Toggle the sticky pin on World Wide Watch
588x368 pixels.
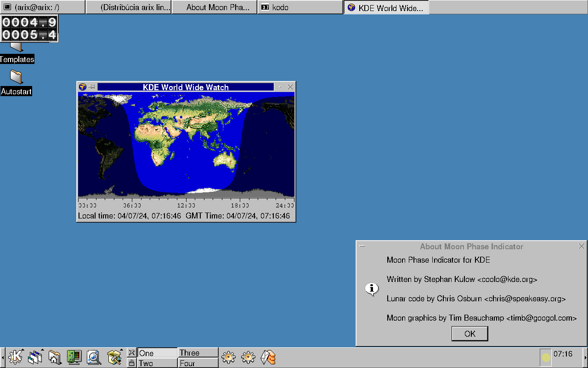point(92,87)
